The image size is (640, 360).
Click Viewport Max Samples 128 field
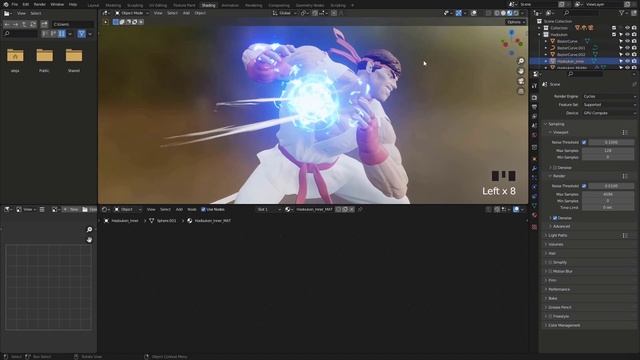[608, 150]
